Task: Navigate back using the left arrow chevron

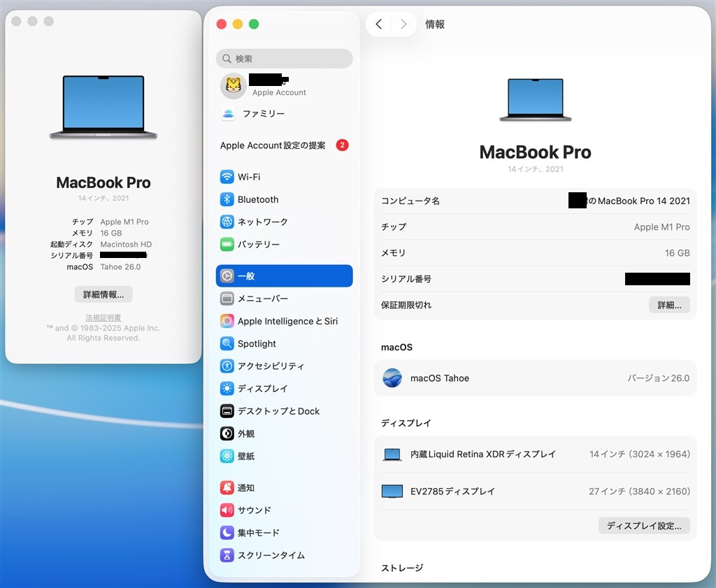Action: 378,24
